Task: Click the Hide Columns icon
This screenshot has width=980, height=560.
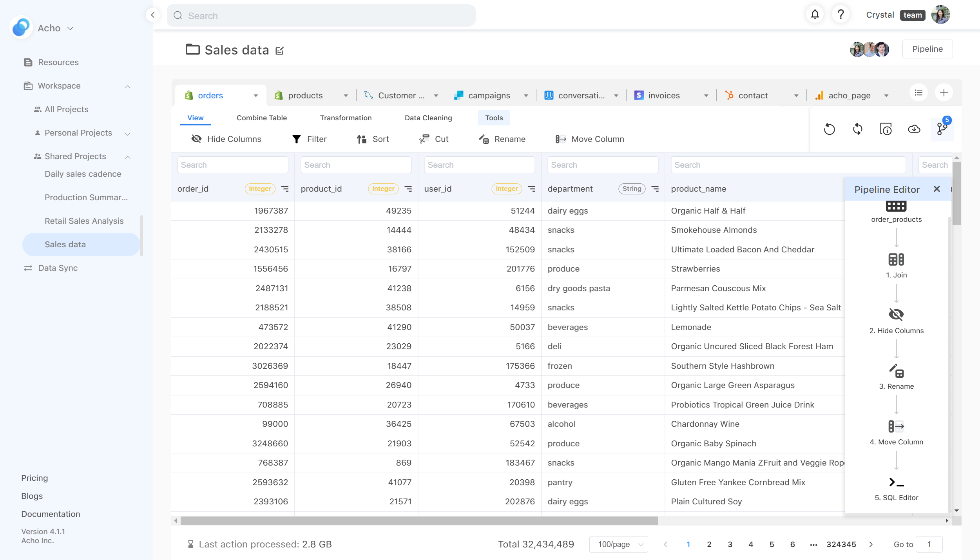Action: (x=196, y=139)
